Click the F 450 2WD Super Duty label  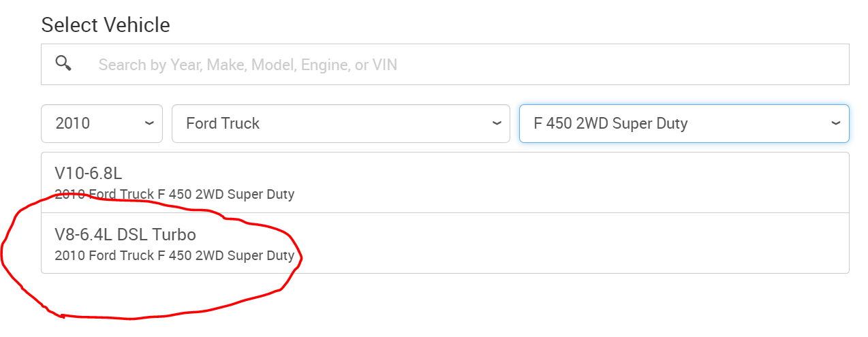[610, 123]
